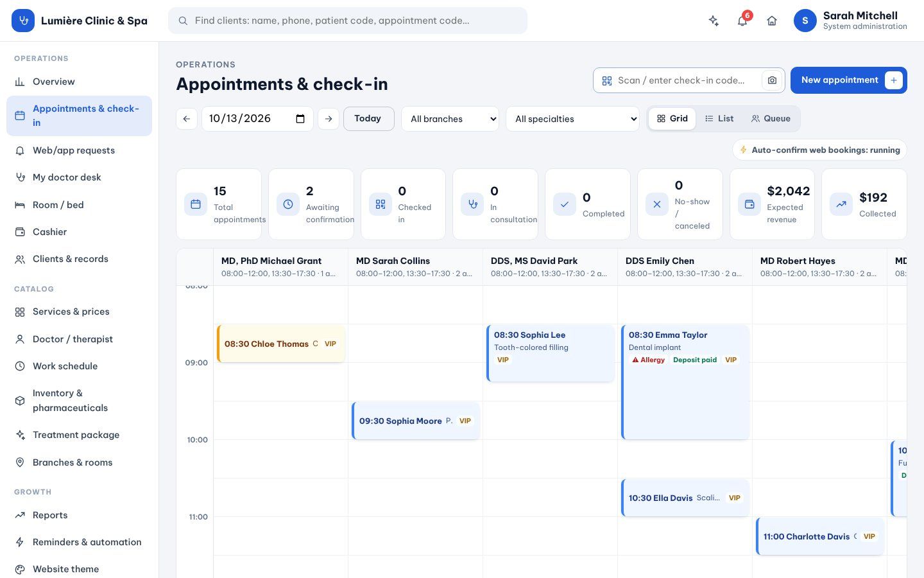The height and width of the screenshot is (578, 924).
Task: Open Overview in sidebar
Action: pyautogui.click(x=80, y=82)
